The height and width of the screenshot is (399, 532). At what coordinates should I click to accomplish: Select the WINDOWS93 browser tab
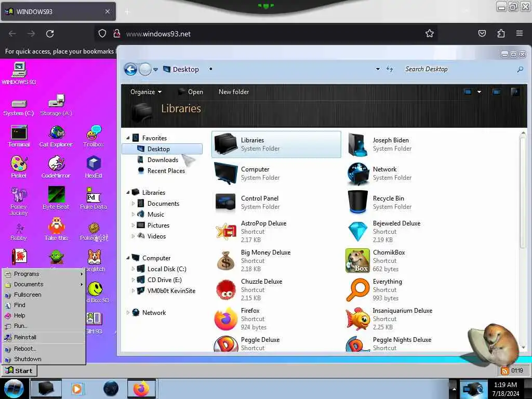(58, 11)
